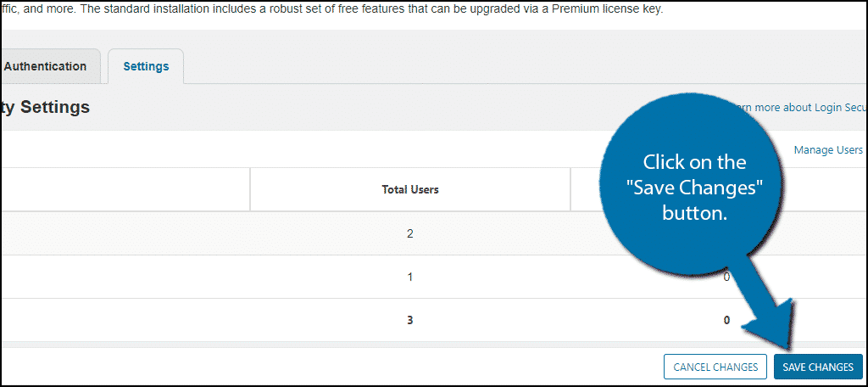This screenshot has height=387, width=868.
Task: Click the Save Changes button
Action: click(817, 367)
